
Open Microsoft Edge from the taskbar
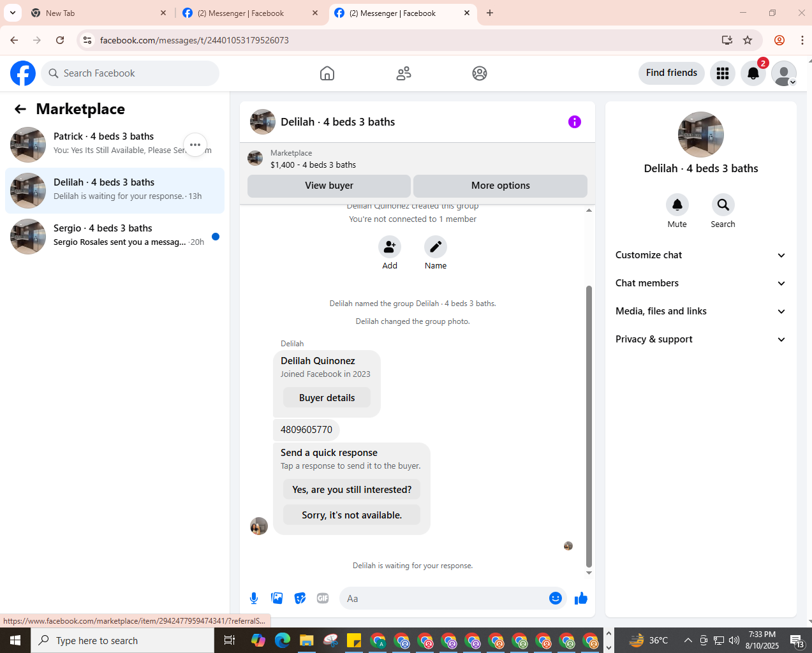point(283,640)
